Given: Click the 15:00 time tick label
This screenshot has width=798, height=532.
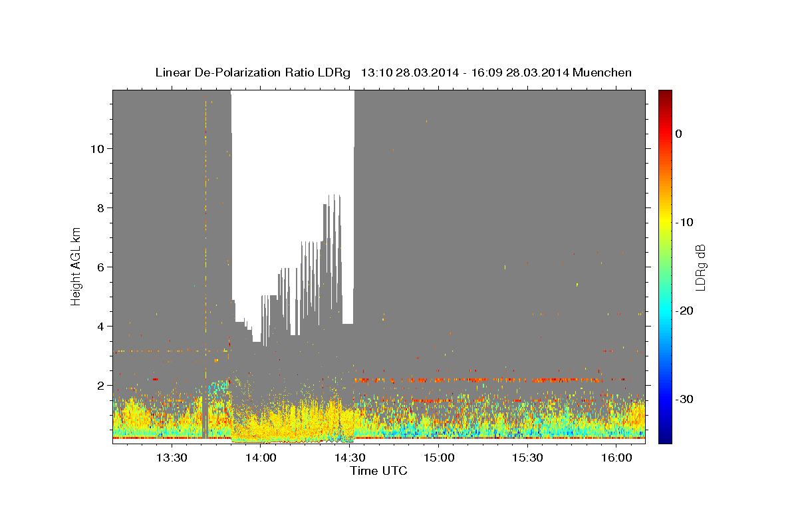Looking at the screenshot, I should 439,458.
